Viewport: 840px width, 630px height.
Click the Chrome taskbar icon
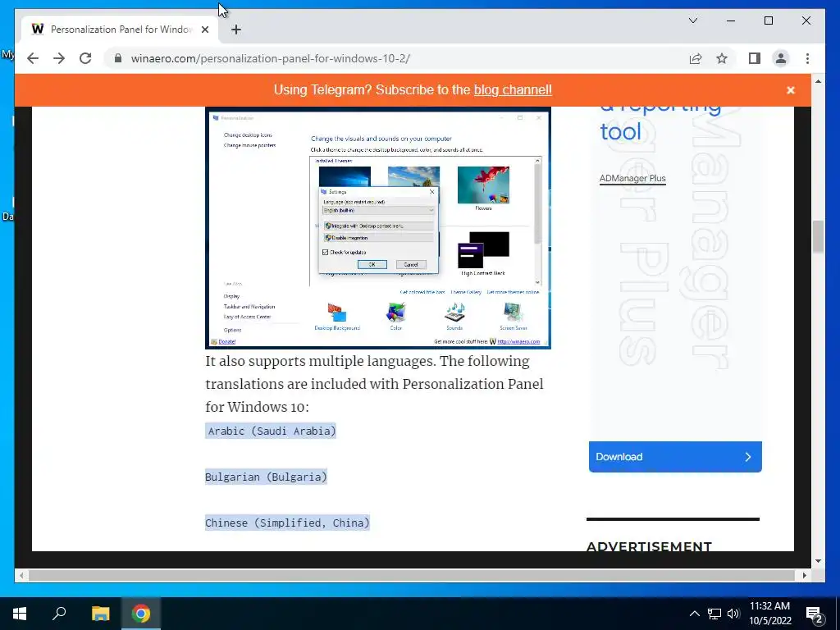tap(141, 614)
